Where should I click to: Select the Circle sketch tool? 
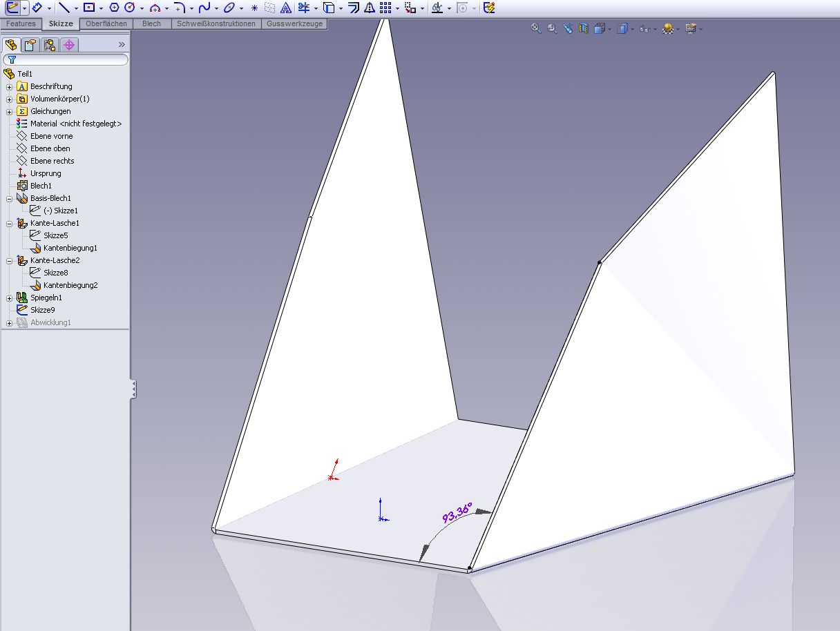(x=129, y=8)
